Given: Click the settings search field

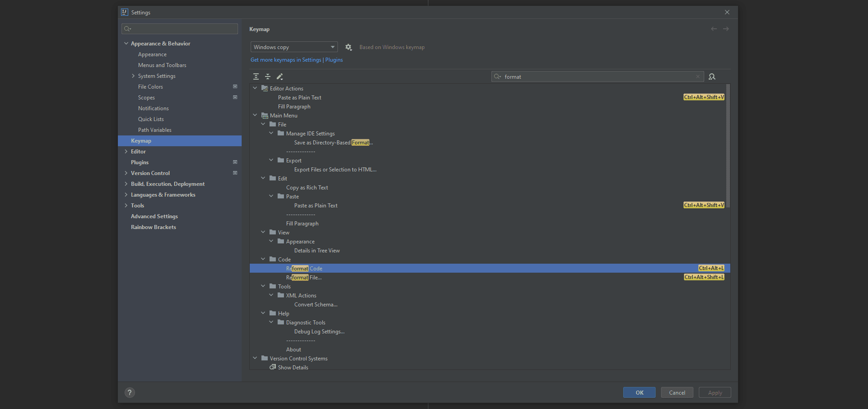Looking at the screenshot, I should click(x=179, y=29).
